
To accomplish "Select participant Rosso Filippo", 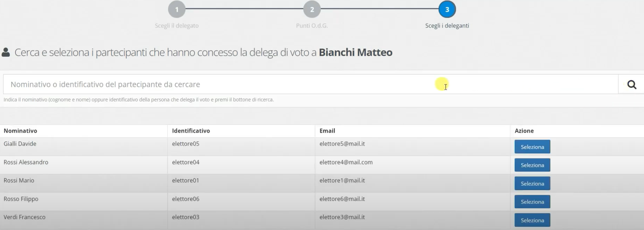I will point(532,202).
